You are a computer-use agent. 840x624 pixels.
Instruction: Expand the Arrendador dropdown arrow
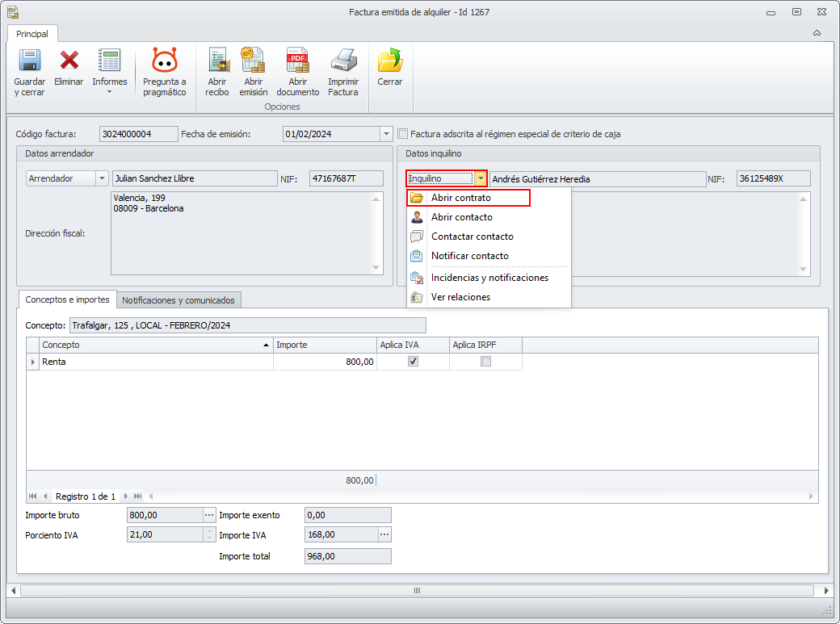[103, 178]
